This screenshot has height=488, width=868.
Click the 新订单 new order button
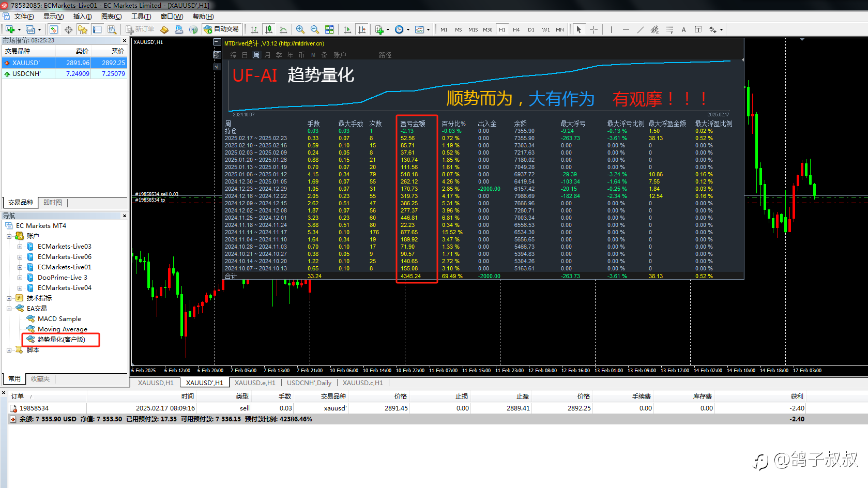(140, 29)
